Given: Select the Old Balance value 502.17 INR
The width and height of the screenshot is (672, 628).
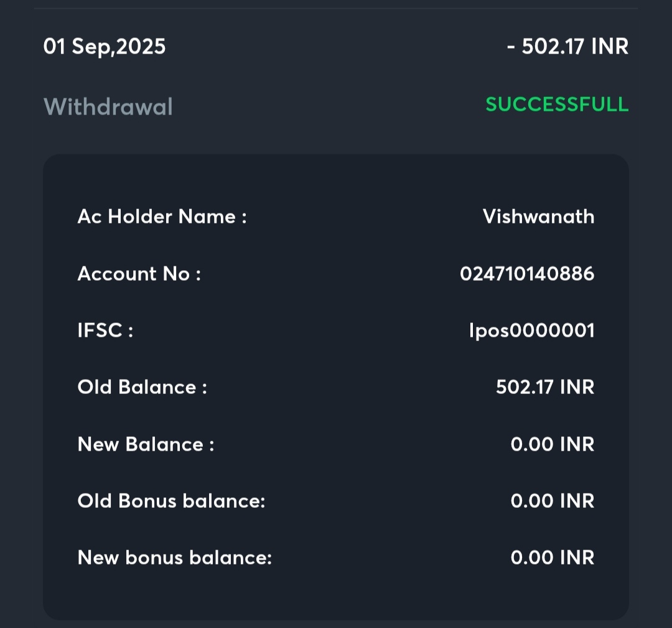Looking at the screenshot, I should [x=545, y=387].
